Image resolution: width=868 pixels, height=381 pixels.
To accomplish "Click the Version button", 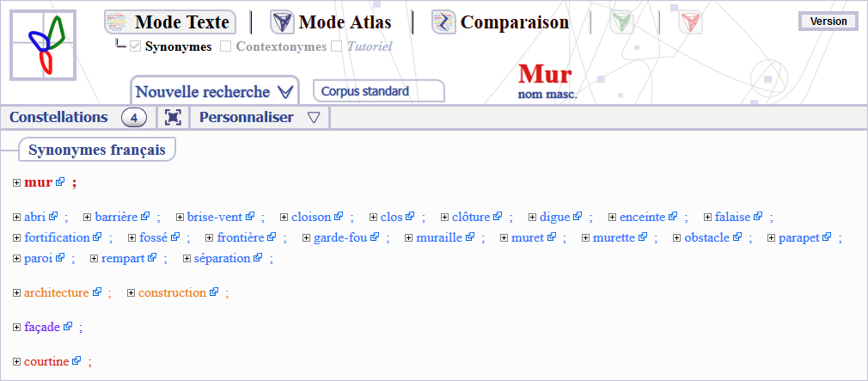I will click(x=828, y=22).
